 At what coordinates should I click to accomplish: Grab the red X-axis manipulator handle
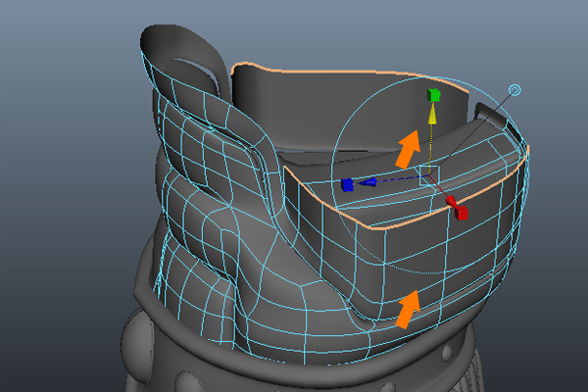462,213
